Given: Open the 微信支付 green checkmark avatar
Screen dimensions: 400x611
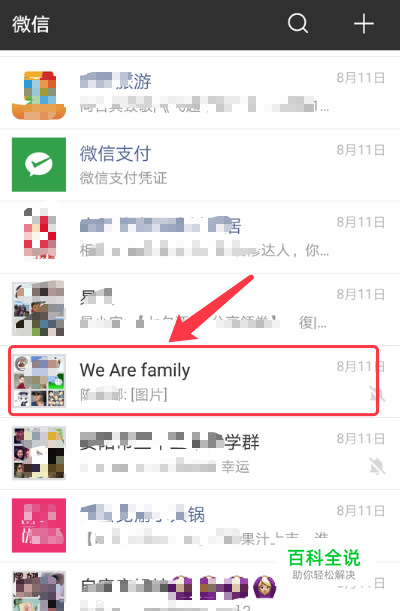Looking at the screenshot, I should point(39,164).
